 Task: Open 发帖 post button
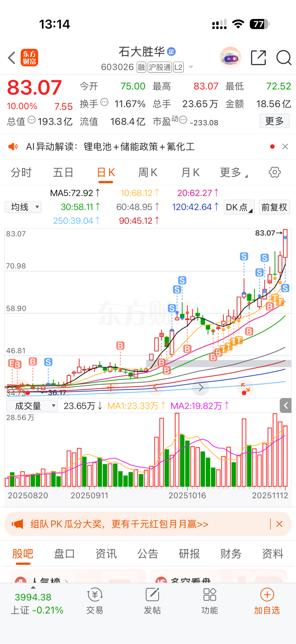[x=152, y=602]
